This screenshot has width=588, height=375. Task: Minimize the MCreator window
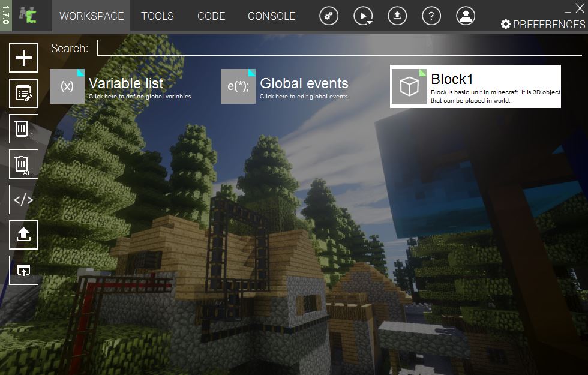tap(568, 11)
